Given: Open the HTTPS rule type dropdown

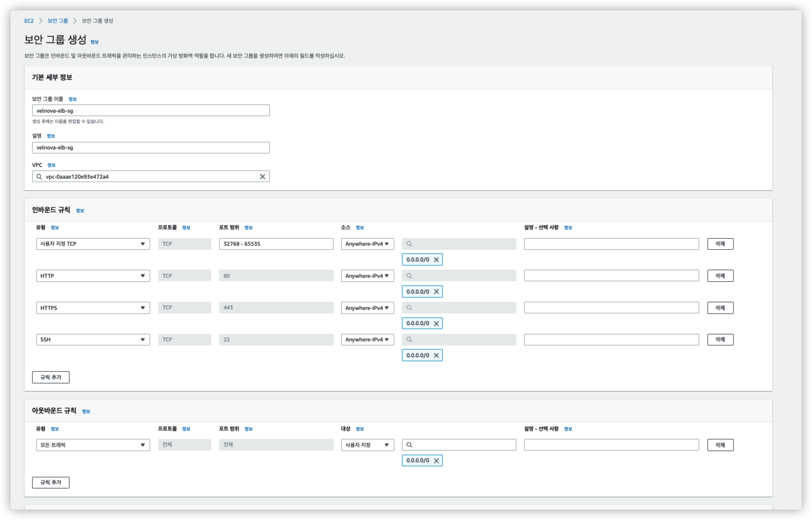Looking at the screenshot, I should point(93,308).
